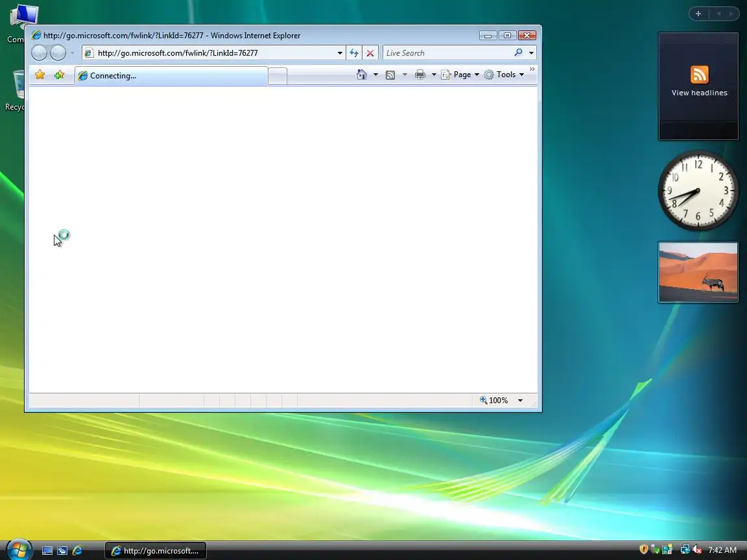Click the 7:42 AM taskbar clock
This screenshot has height=560, width=747.
722,550
